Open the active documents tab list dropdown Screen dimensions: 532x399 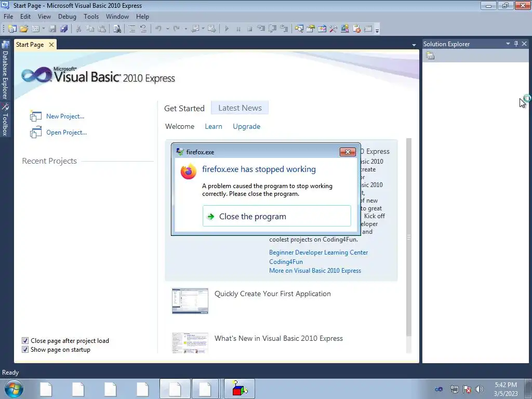click(414, 45)
